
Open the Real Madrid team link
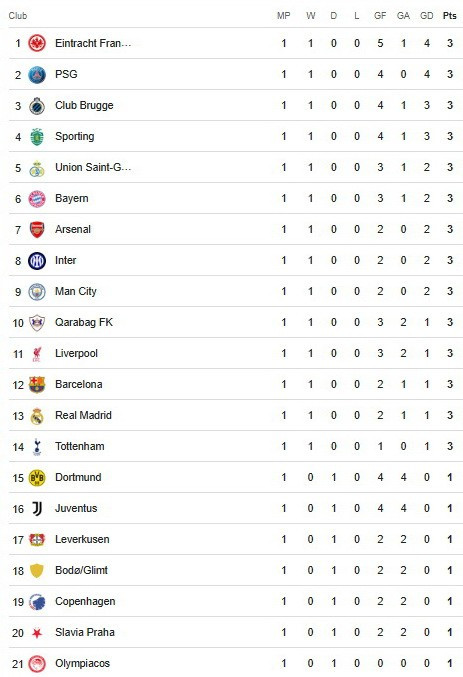tap(83, 415)
